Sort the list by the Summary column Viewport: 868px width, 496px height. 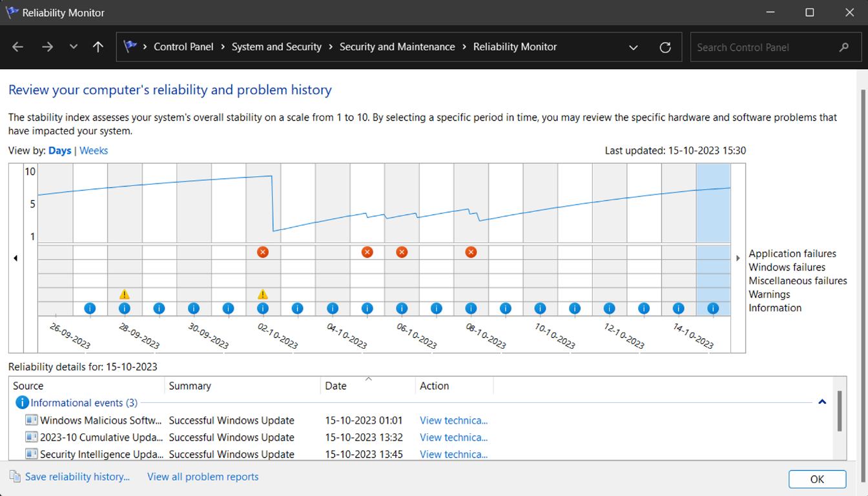(x=243, y=386)
